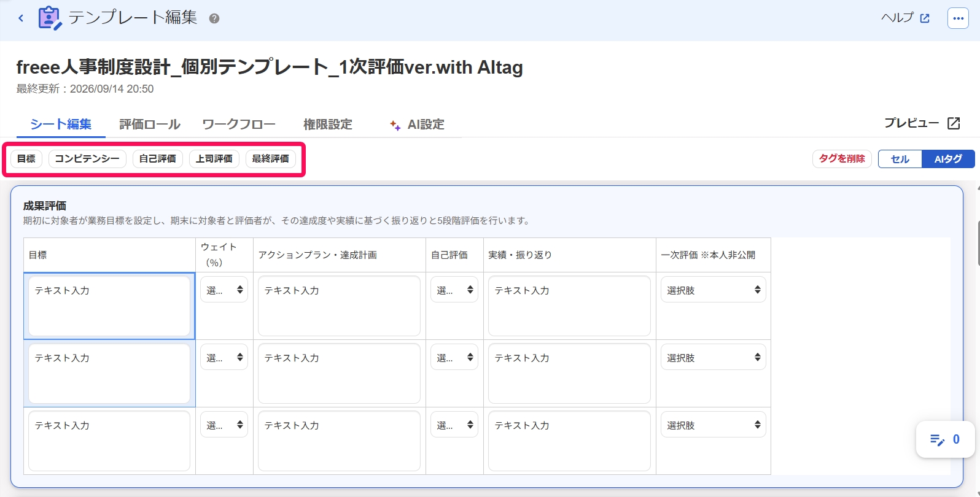Open the floating edit list counter button
980x497 pixels.
945,439
